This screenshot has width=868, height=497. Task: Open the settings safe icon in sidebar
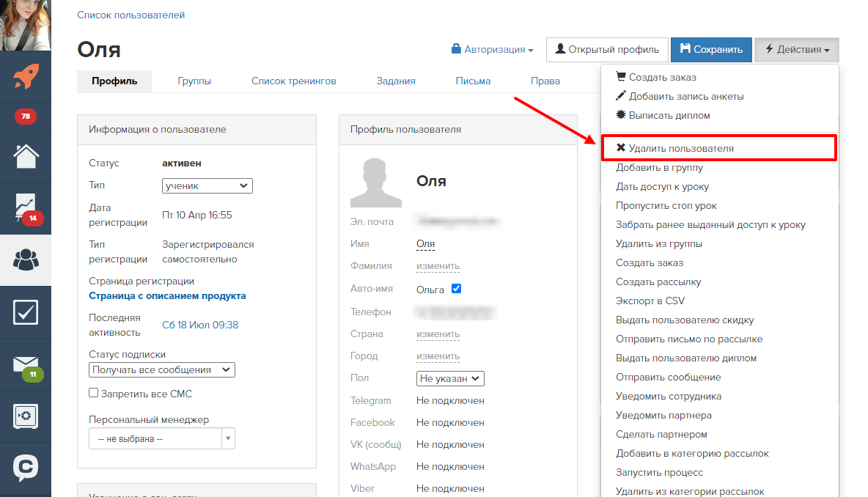click(x=26, y=416)
